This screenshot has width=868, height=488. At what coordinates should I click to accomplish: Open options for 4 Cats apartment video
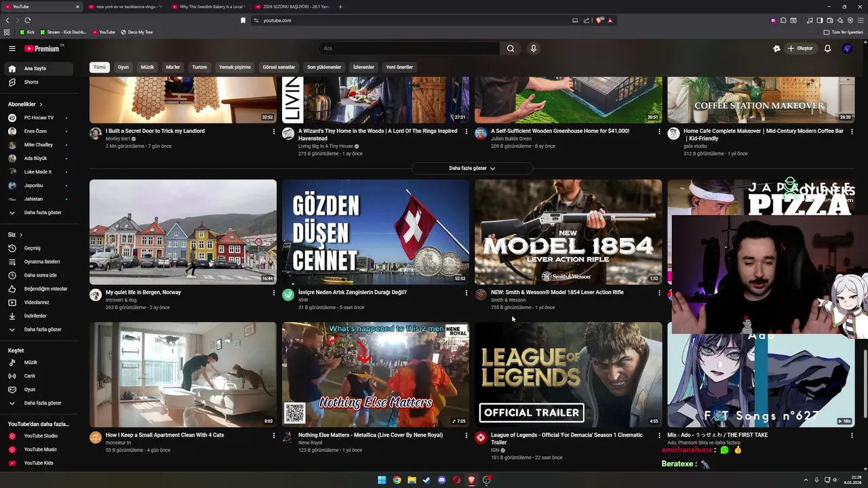point(274,436)
